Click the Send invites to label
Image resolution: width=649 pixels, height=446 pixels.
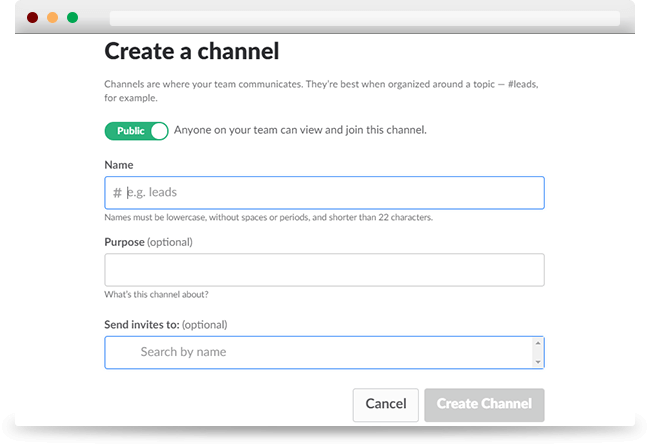[142, 325]
